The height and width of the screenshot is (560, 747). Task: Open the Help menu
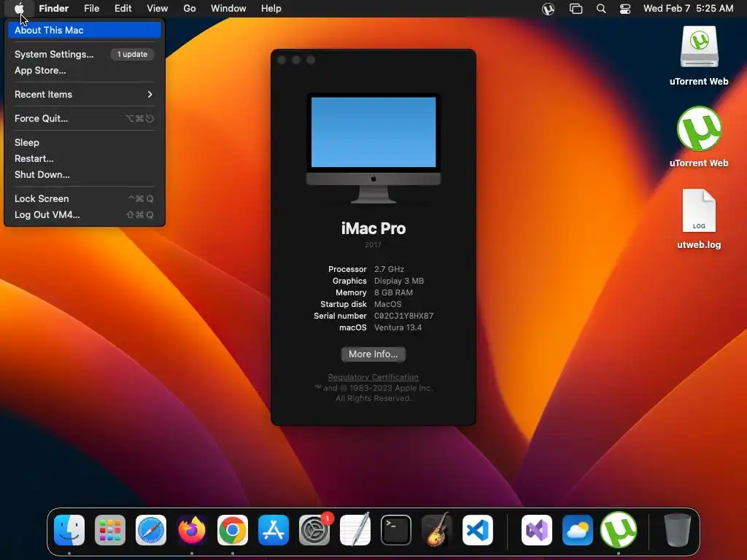(271, 9)
